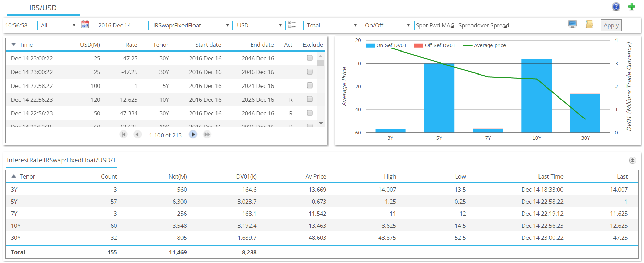Jump to last page of trades
644x263 pixels.
[x=207, y=135]
